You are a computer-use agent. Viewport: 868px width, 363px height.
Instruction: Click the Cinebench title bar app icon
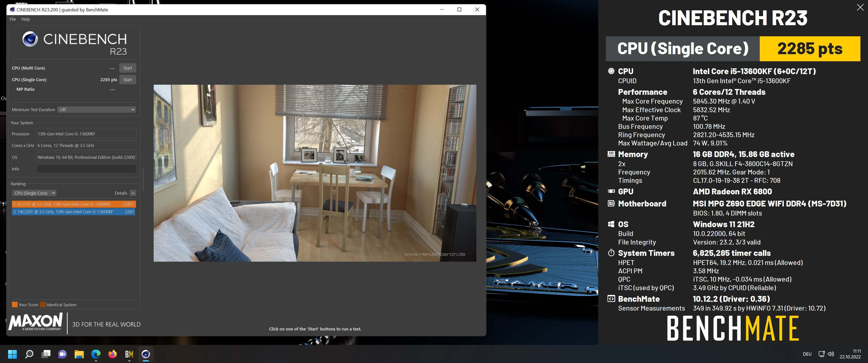coord(12,10)
